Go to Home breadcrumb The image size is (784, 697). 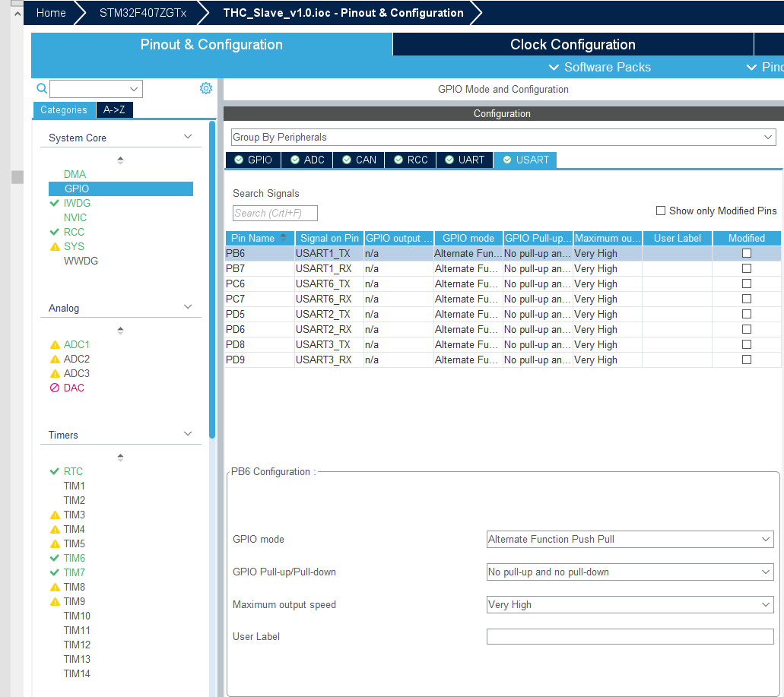(x=51, y=12)
